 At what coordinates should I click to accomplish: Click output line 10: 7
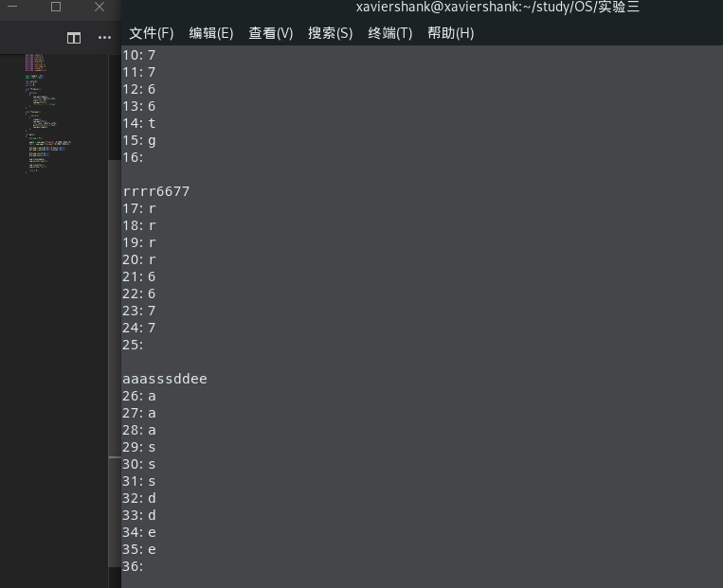[x=138, y=55]
